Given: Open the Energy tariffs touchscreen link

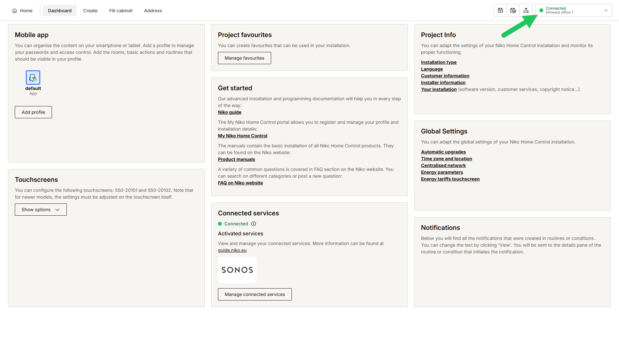Looking at the screenshot, I should pos(450,179).
